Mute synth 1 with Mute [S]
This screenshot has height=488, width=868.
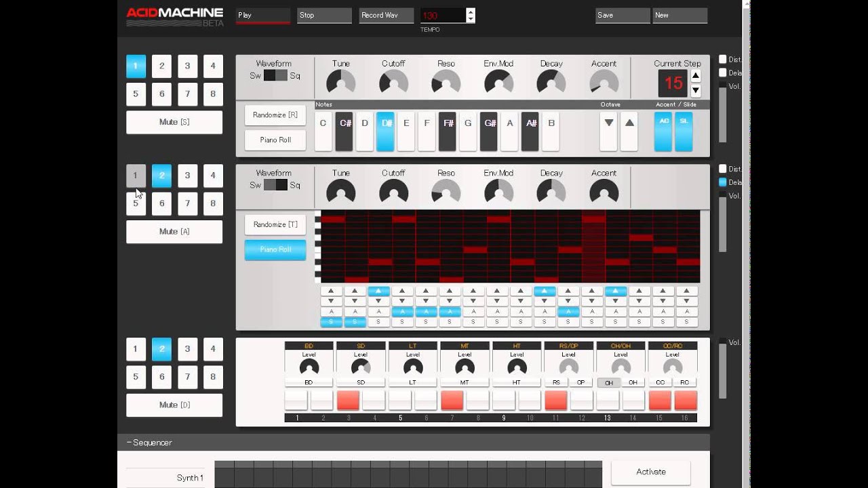pyautogui.click(x=174, y=122)
